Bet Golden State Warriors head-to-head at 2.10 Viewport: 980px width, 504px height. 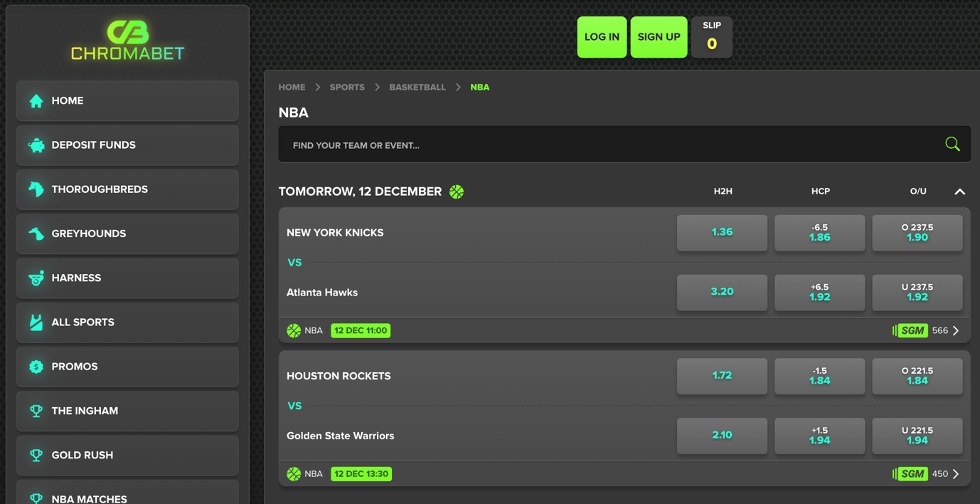tap(722, 436)
